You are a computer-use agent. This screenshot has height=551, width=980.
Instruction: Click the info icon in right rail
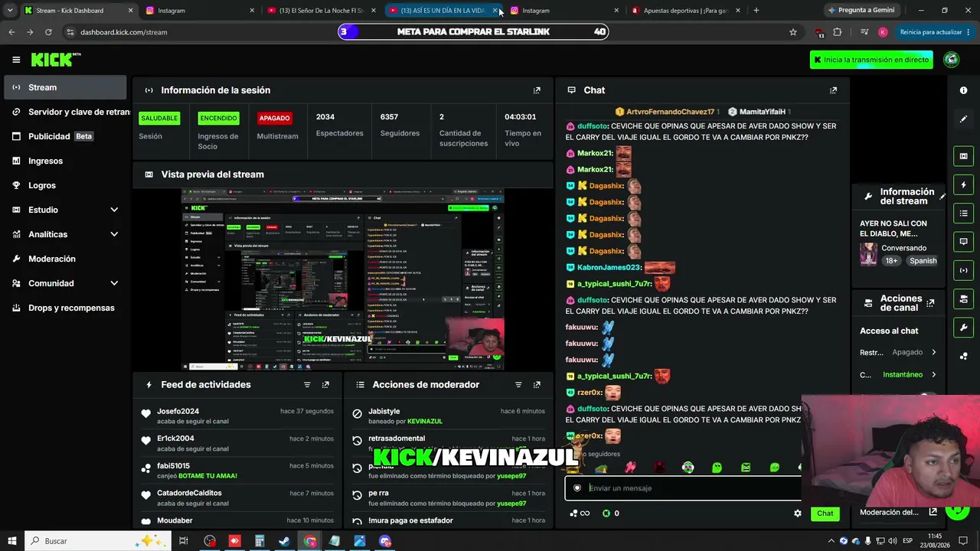964,90
